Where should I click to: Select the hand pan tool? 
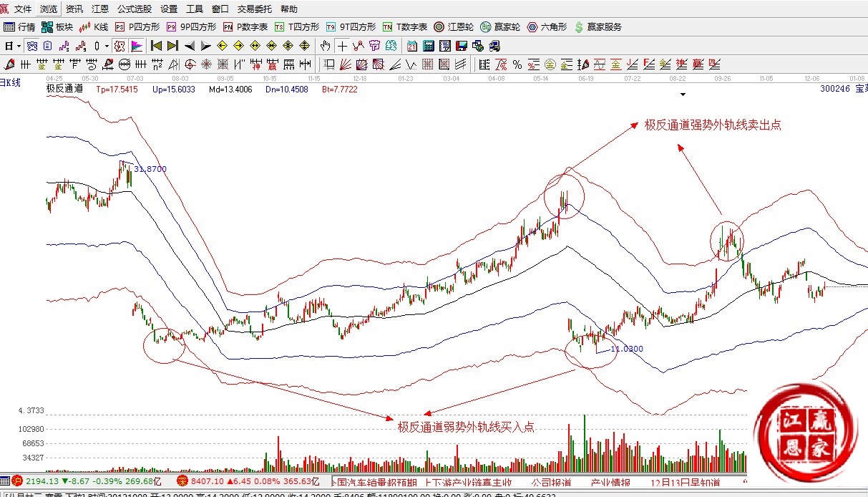(x=326, y=46)
